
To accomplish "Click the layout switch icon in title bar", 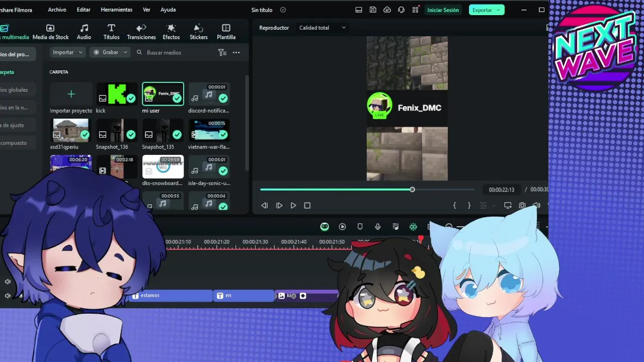I will pos(359,10).
